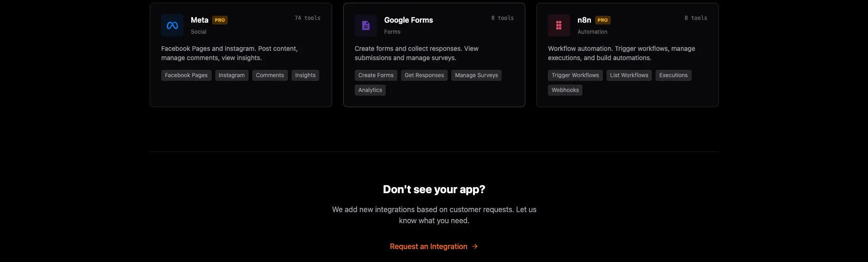The image size is (868, 262).
Task: Click the n8n Workflow automation description
Action: pyautogui.click(x=621, y=53)
